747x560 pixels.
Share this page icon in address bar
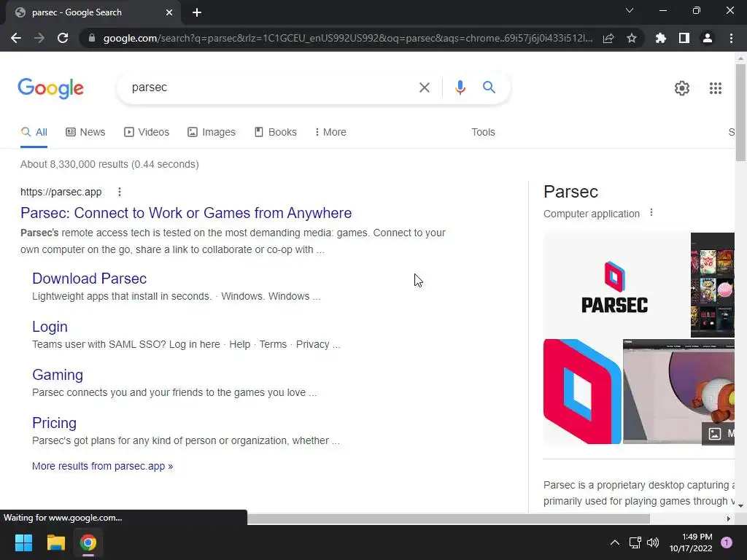tap(608, 38)
